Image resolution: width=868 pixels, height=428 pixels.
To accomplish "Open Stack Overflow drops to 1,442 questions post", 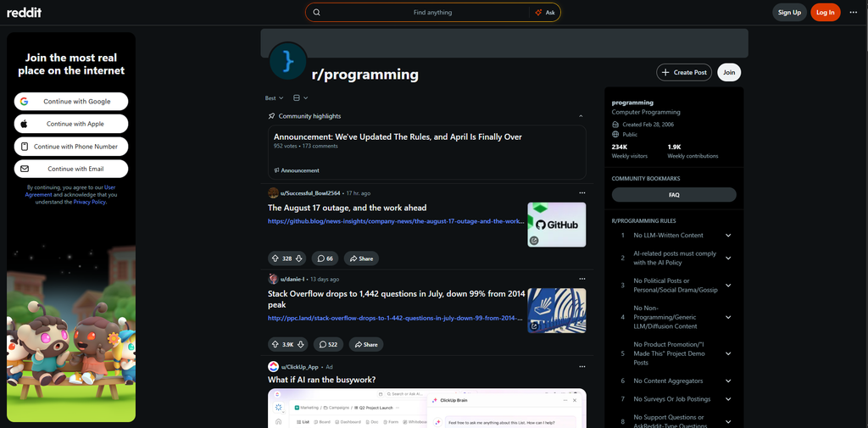I will point(396,299).
